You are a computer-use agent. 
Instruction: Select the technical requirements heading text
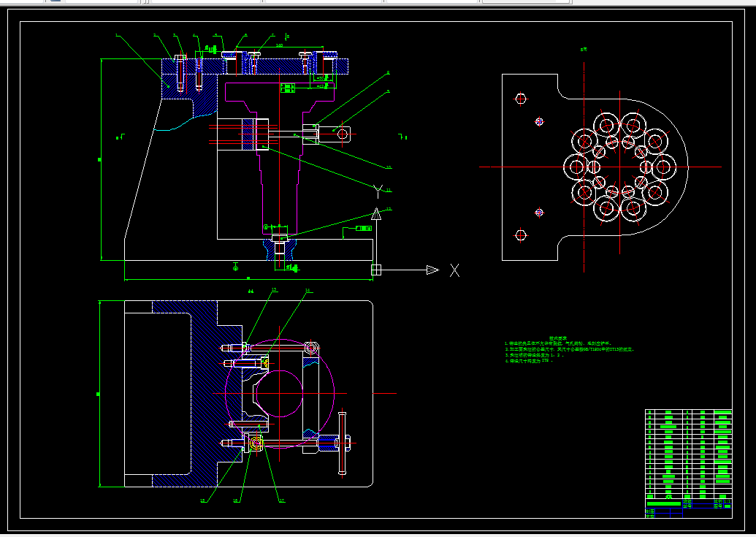pyautogui.click(x=558, y=338)
